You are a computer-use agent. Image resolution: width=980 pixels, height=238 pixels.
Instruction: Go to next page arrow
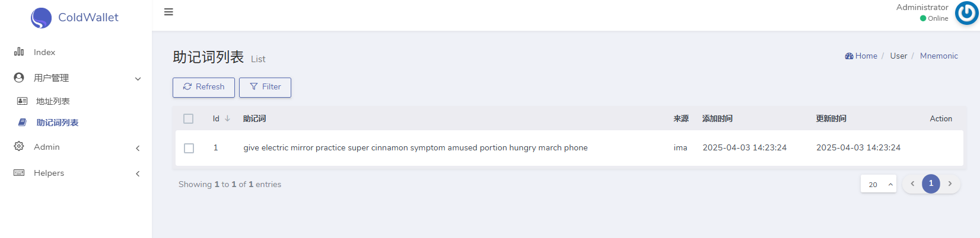pos(950,184)
